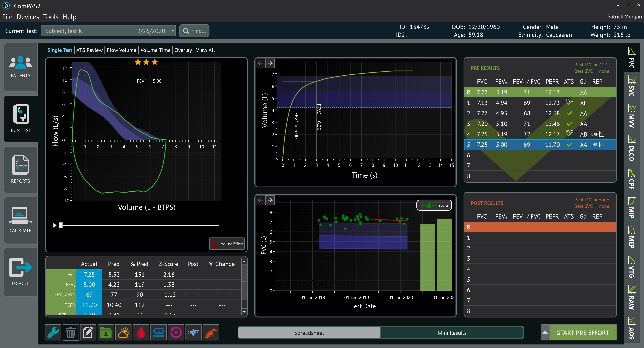Switch to Volume Time tab
The height and width of the screenshot is (348, 644).
click(x=155, y=50)
